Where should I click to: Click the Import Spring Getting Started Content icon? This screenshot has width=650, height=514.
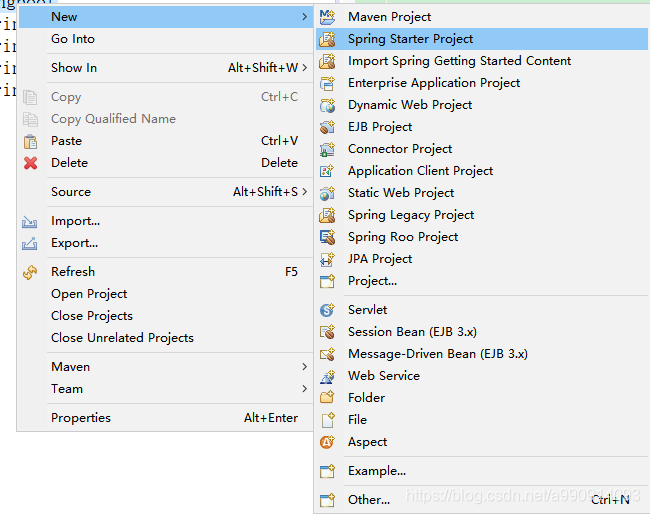click(x=327, y=61)
